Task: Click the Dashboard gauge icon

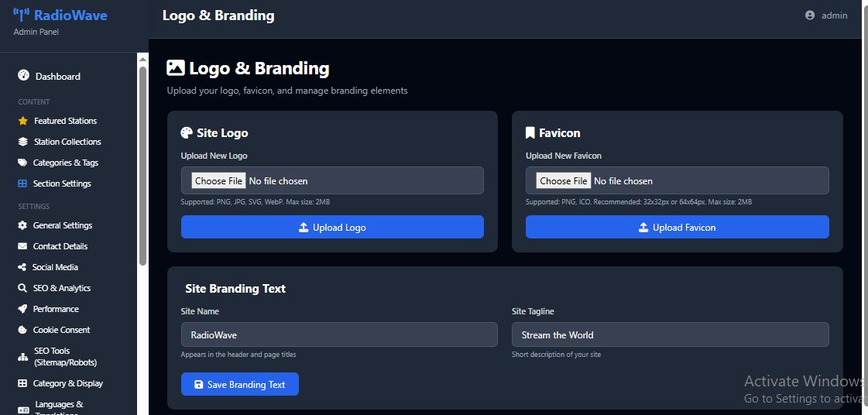Action: (23, 76)
